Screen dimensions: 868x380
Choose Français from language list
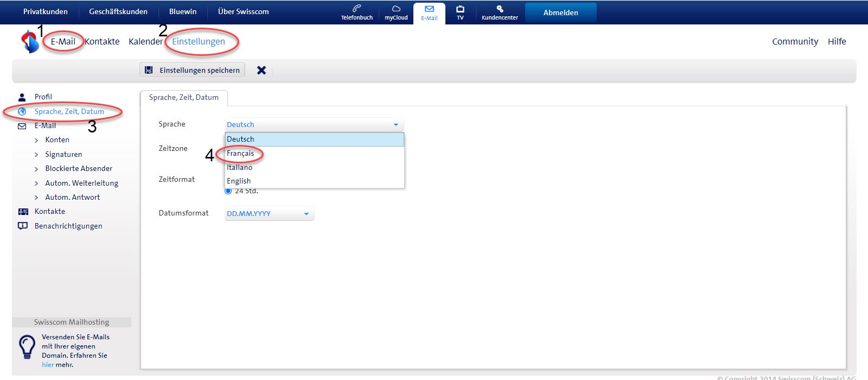240,154
